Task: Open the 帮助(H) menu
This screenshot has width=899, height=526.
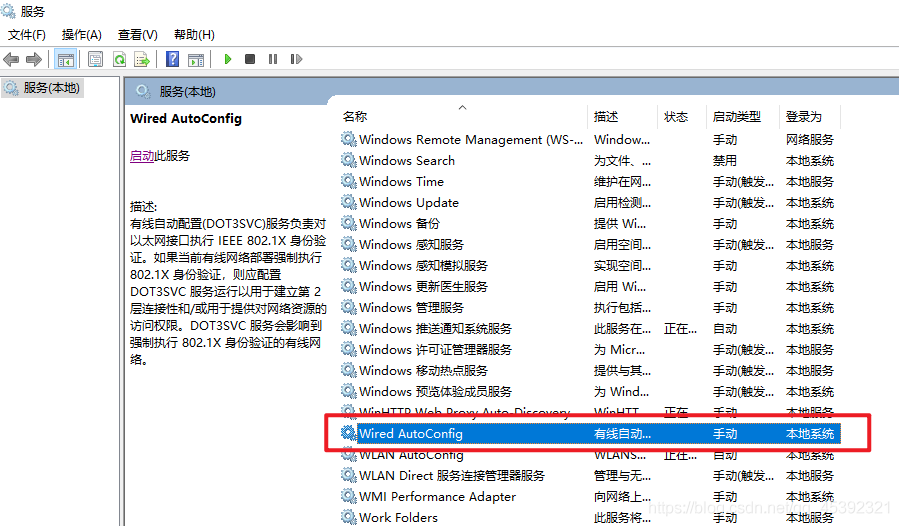Action: coord(194,35)
